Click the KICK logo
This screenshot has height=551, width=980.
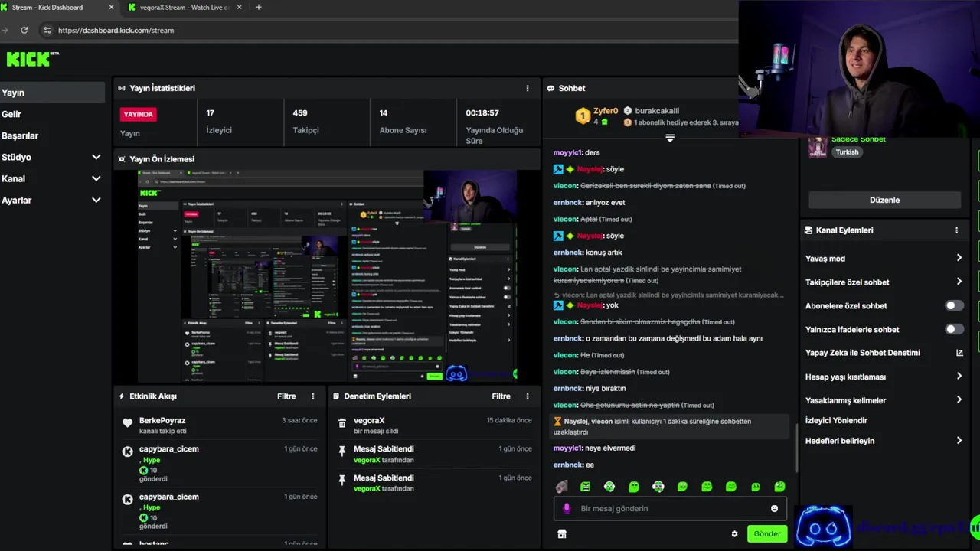point(32,58)
